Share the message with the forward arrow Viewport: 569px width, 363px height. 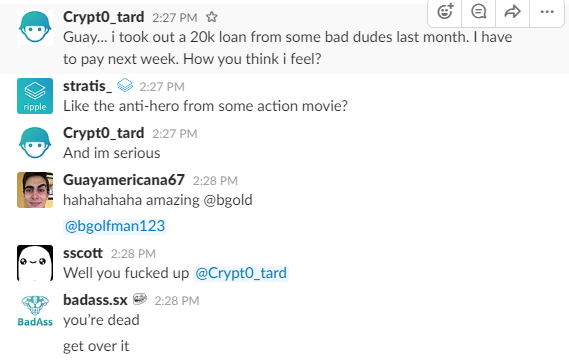[x=512, y=12]
